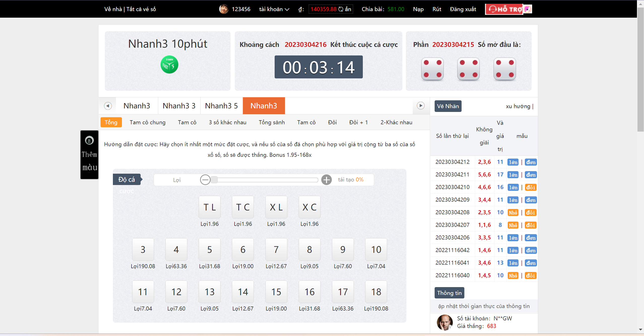Click the Nạp deposit link

point(418,9)
